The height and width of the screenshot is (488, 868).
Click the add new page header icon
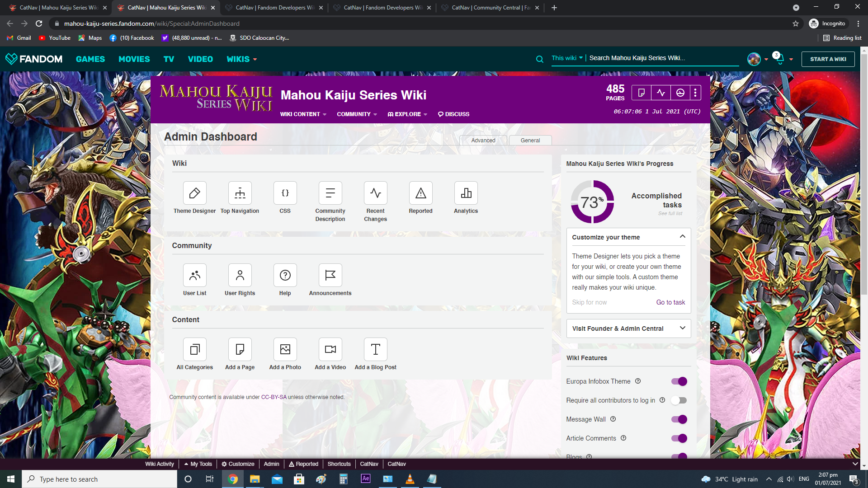coord(641,93)
